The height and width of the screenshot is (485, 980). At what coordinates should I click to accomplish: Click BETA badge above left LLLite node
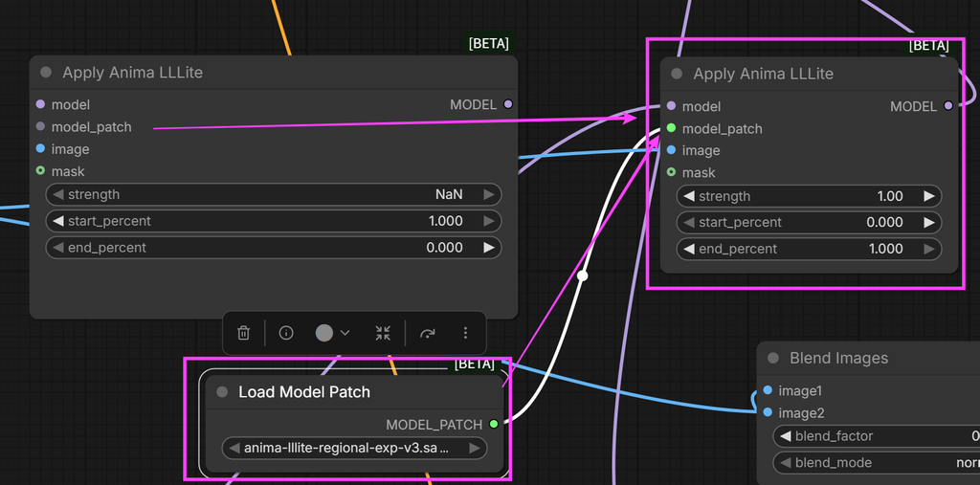coord(489,43)
